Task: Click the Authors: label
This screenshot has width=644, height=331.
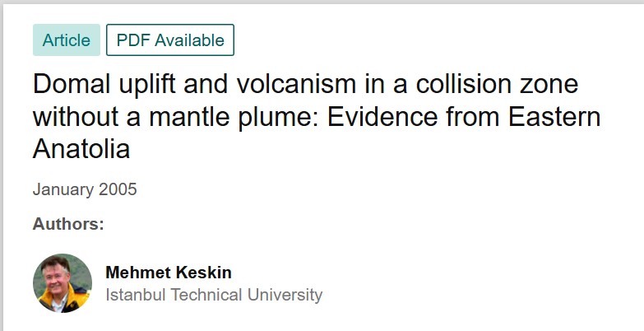Action: [68, 223]
